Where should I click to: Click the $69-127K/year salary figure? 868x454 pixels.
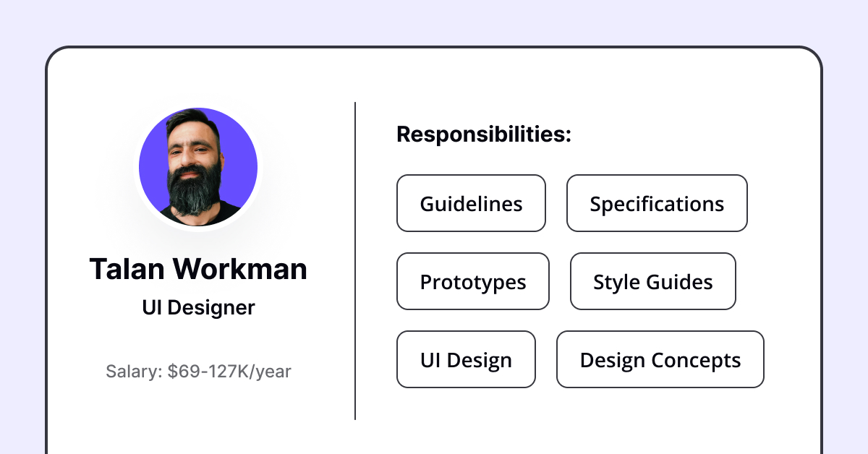229,372
